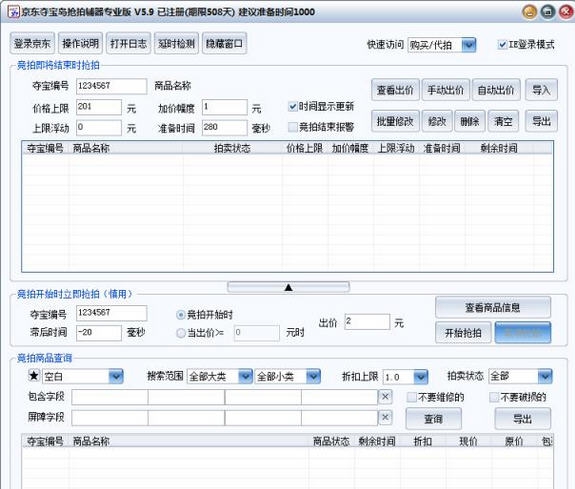The image size is (575, 489).
Task: Click the 现价 column header
Action: (468, 441)
